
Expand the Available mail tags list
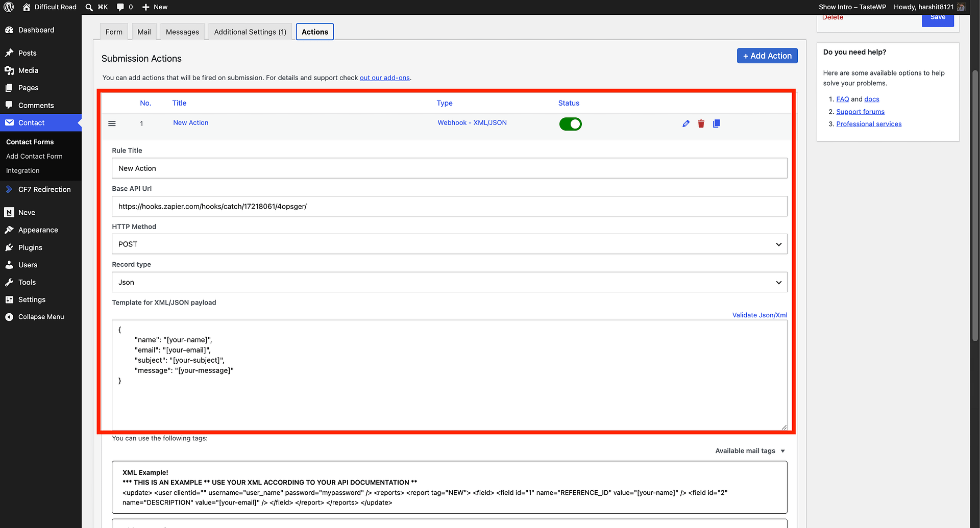(x=750, y=451)
